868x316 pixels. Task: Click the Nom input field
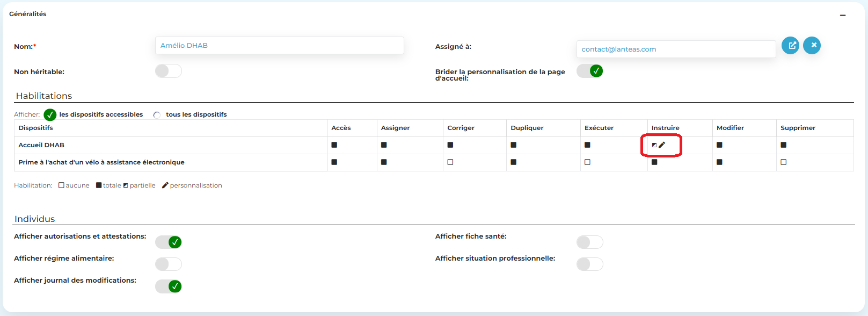pyautogui.click(x=279, y=46)
